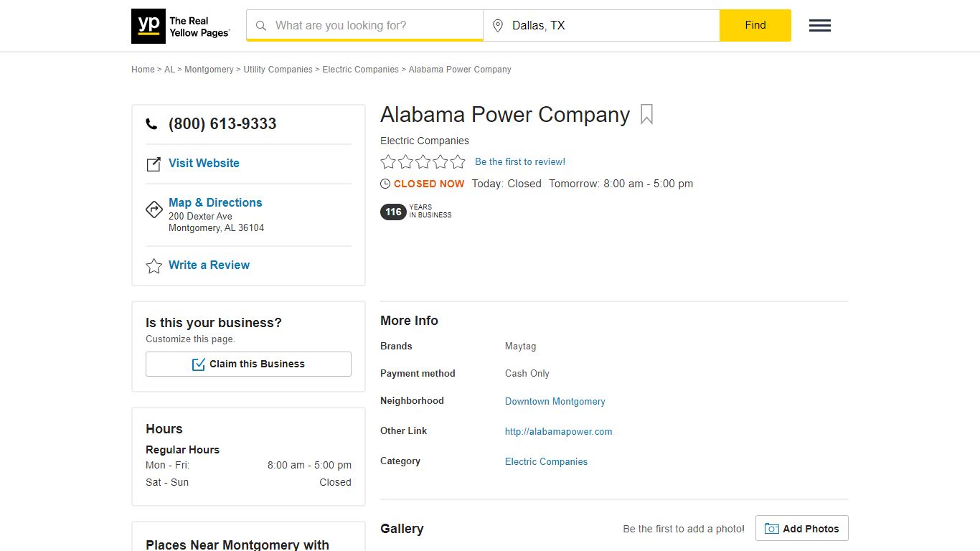This screenshot has height=551, width=980.
Task: Open the Montgomery breadcrumb
Action: click(x=209, y=70)
